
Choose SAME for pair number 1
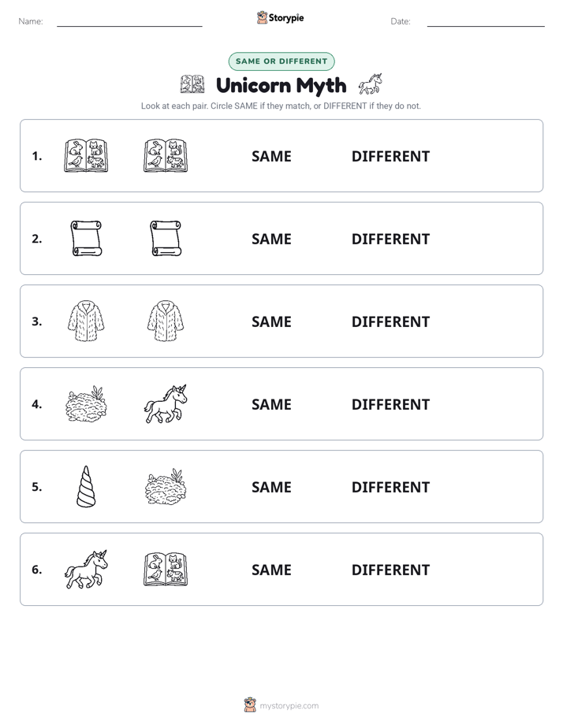tap(271, 157)
